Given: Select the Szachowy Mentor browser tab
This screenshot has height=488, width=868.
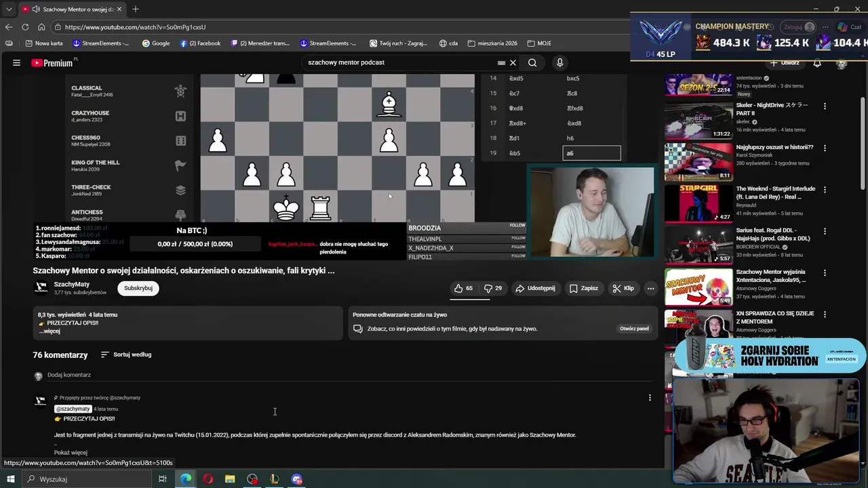Looking at the screenshot, I should coord(71,9).
